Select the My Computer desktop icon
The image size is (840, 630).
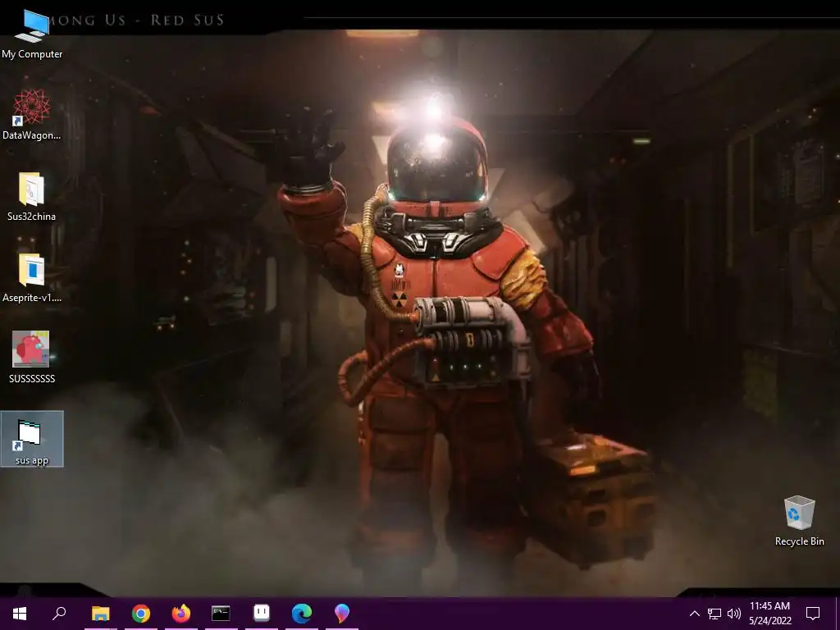click(32, 33)
